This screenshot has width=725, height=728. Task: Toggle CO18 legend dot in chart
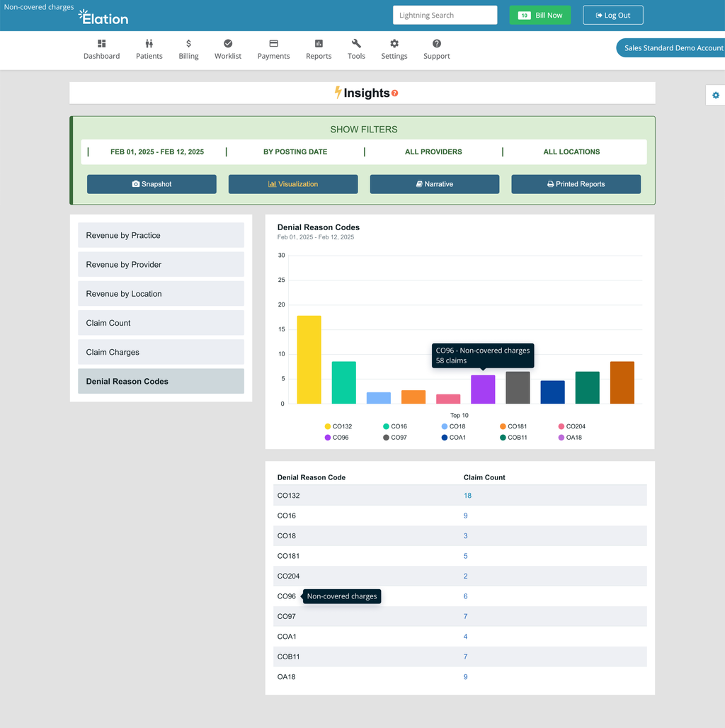pos(445,426)
